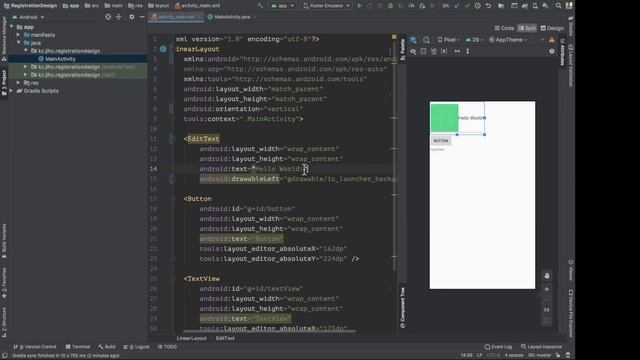
Task: Open the app run configuration dropdown
Action: (282, 6)
